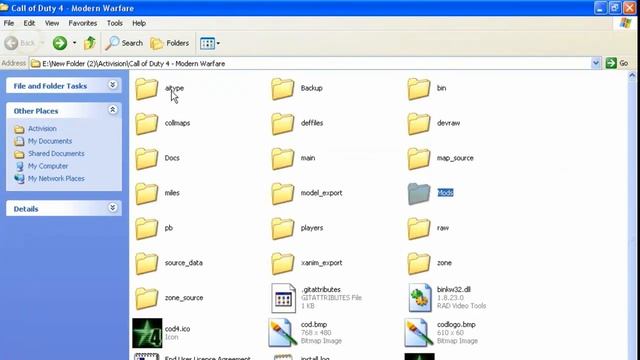The height and width of the screenshot is (360, 640).
Task: Click the map_source folder icon
Action: [419, 158]
